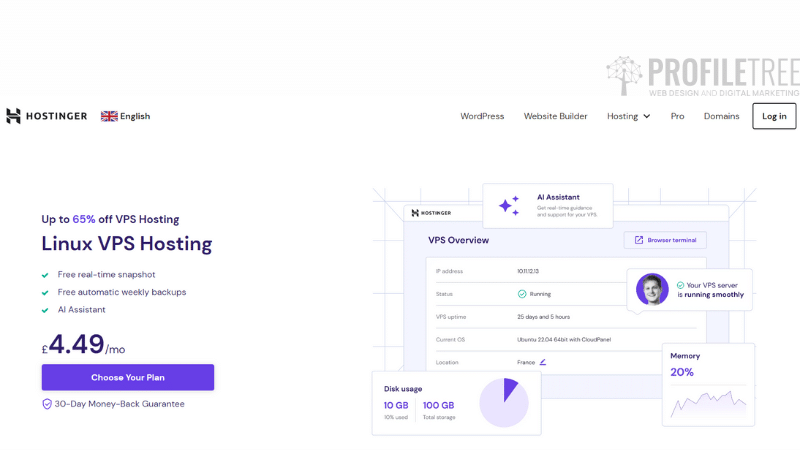Viewport: 800px width, 450px height.
Task: Click the Linux VPS Hosting heading
Action: (127, 243)
